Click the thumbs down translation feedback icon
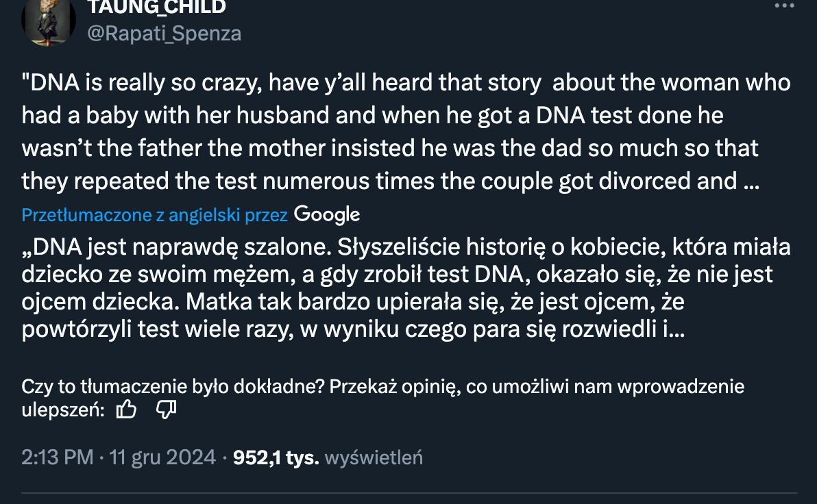The width and height of the screenshot is (817, 504). [x=167, y=410]
